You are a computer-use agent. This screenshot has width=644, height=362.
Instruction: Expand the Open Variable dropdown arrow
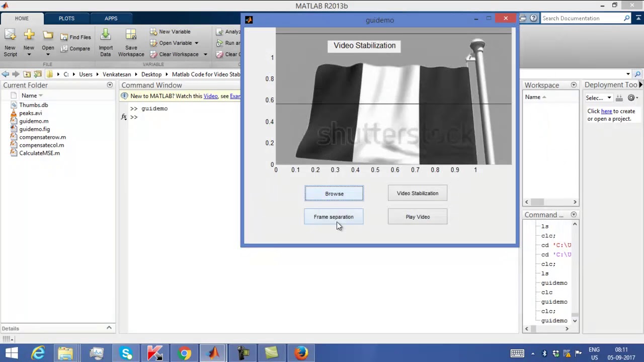coord(196,43)
